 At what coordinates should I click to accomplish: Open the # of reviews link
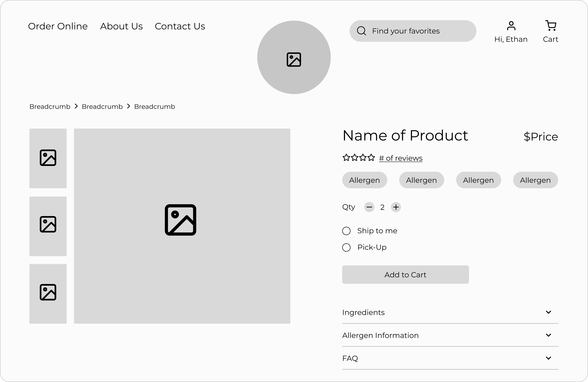401,158
